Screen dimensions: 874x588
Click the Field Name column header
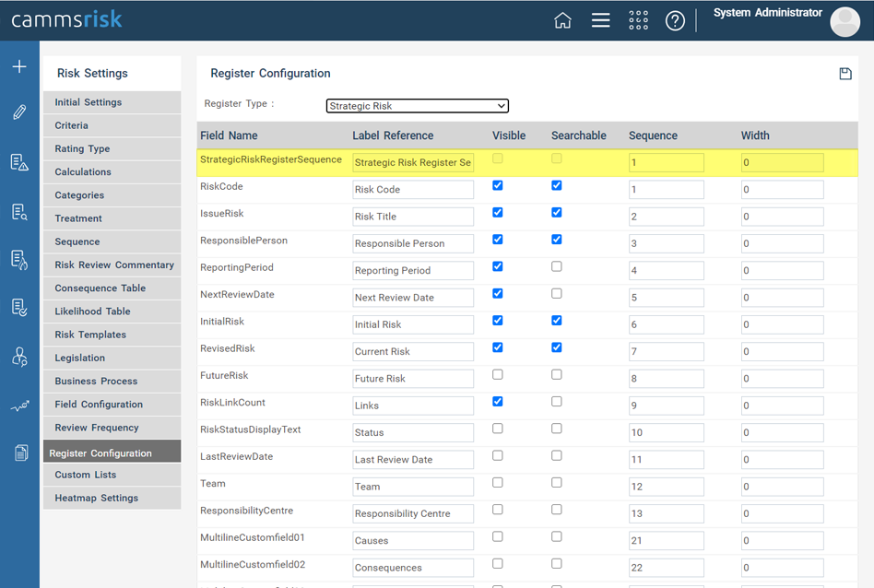(229, 135)
